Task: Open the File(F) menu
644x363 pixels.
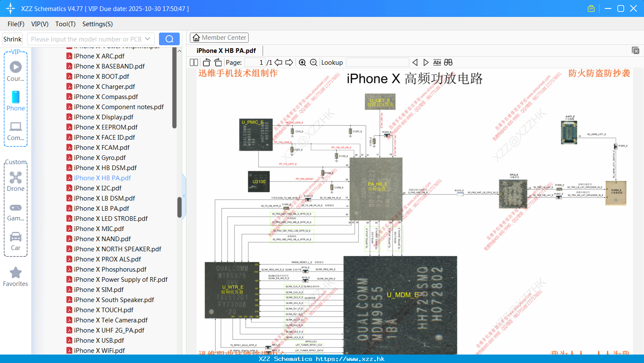Action: (16, 24)
